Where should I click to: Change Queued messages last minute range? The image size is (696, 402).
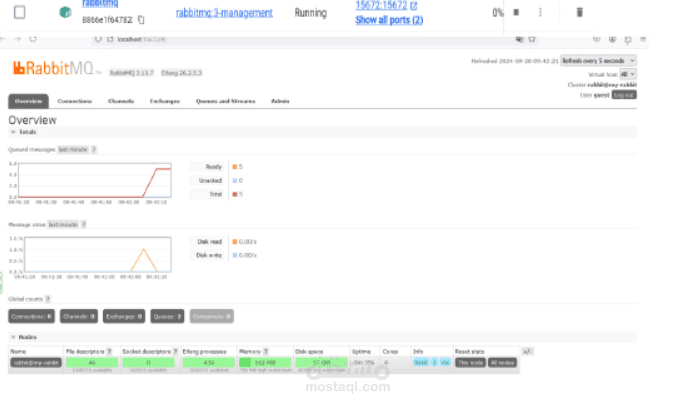[73, 150]
